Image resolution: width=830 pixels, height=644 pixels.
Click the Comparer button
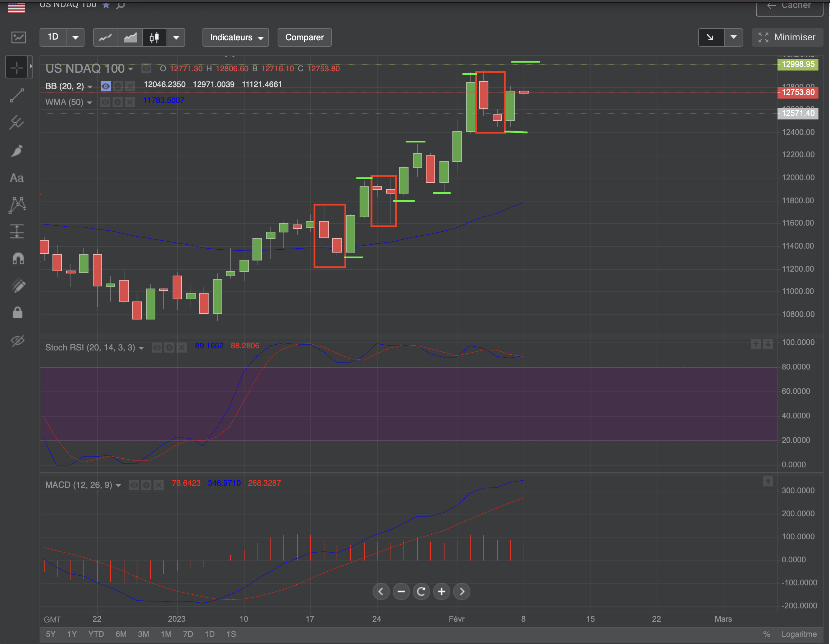pyautogui.click(x=304, y=37)
